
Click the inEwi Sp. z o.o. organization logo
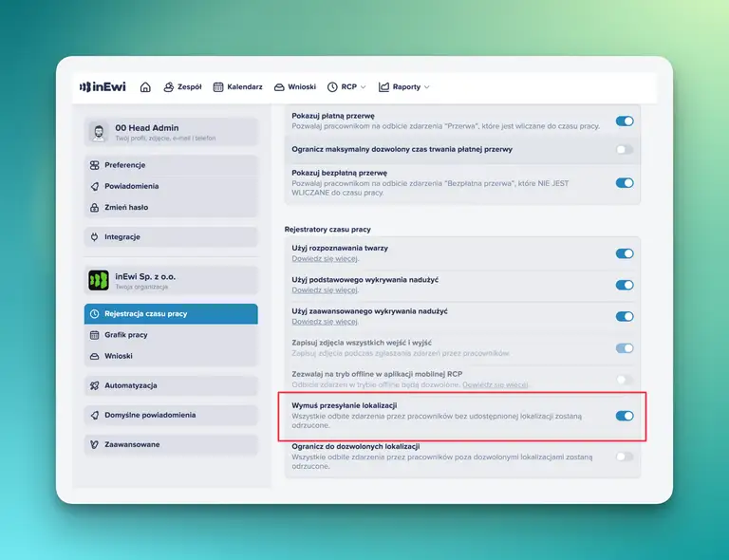pyautogui.click(x=99, y=280)
